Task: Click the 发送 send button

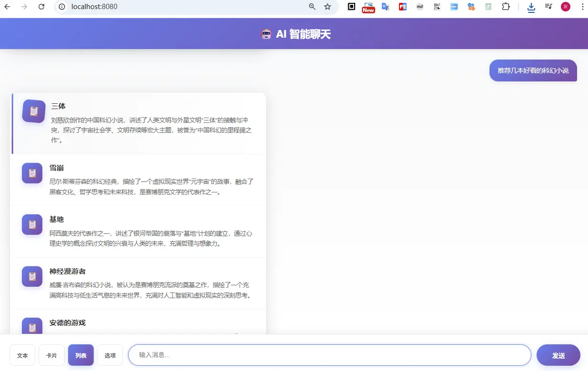Action: tap(558, 355)
